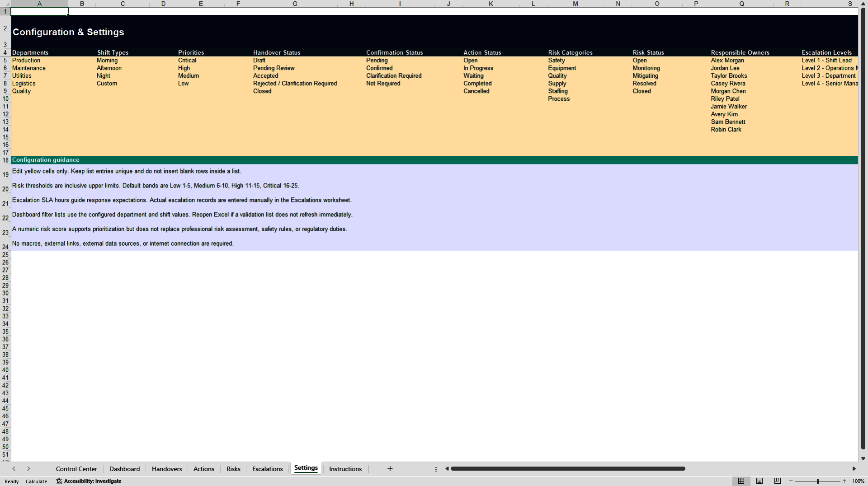Viewport: 868px width, 486px height.
Task: Switch to Page Layout view icon
Action: 759,481
